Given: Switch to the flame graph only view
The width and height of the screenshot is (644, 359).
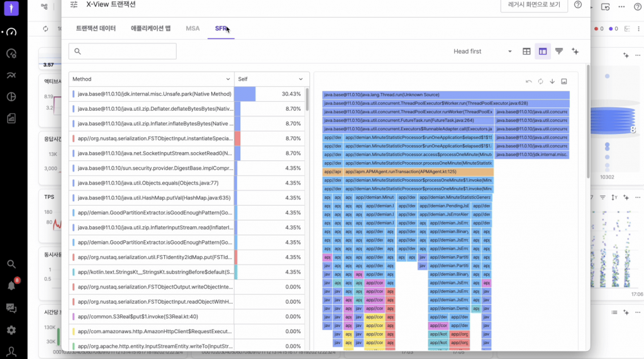Looking at the screenshot, I should pos(558,52).
